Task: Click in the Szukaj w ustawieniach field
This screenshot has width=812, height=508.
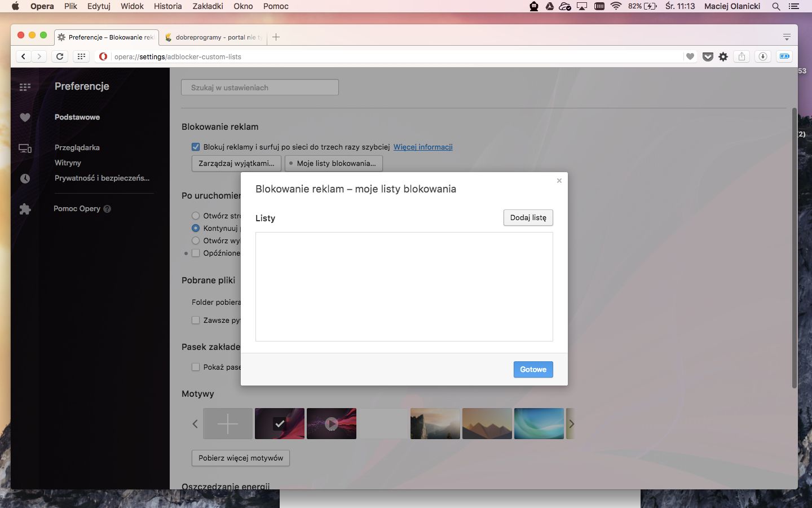Action: click(x=260, y=87)
